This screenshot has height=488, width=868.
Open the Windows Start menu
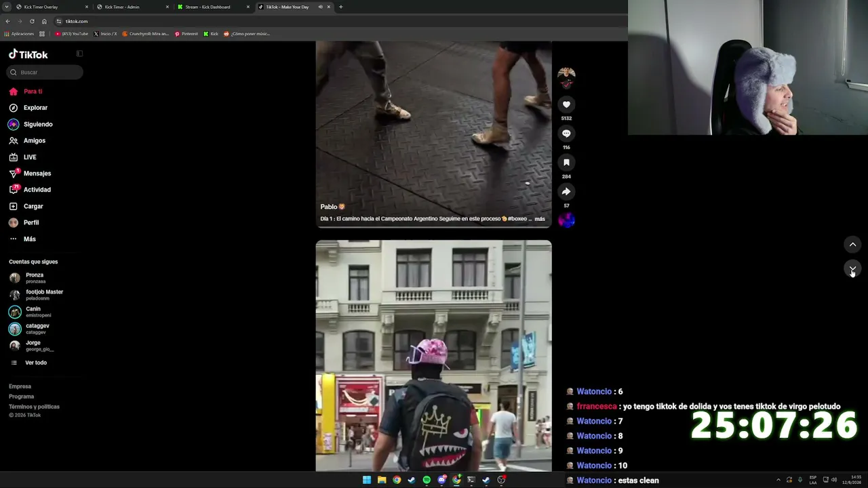(367, 480)
